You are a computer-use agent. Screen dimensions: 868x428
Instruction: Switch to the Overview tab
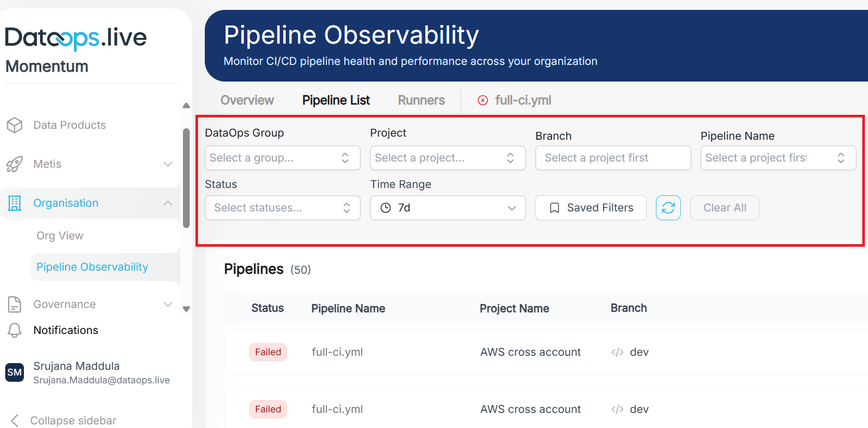247,100
